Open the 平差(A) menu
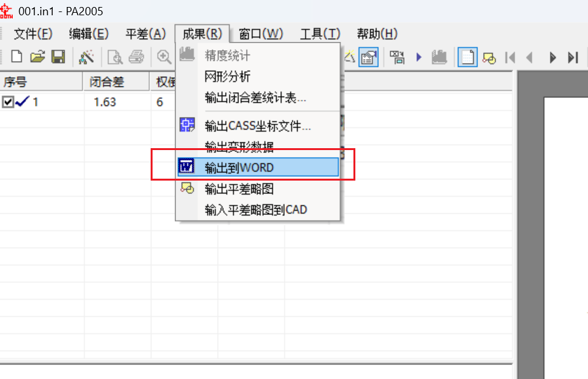The image size is (588, 379). (x=146, y=34)
